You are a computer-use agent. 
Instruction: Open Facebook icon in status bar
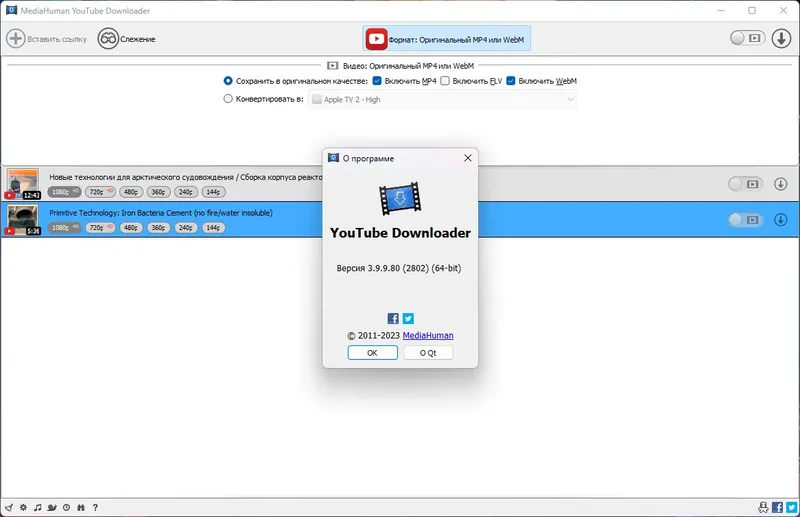[x=778, y=507]
